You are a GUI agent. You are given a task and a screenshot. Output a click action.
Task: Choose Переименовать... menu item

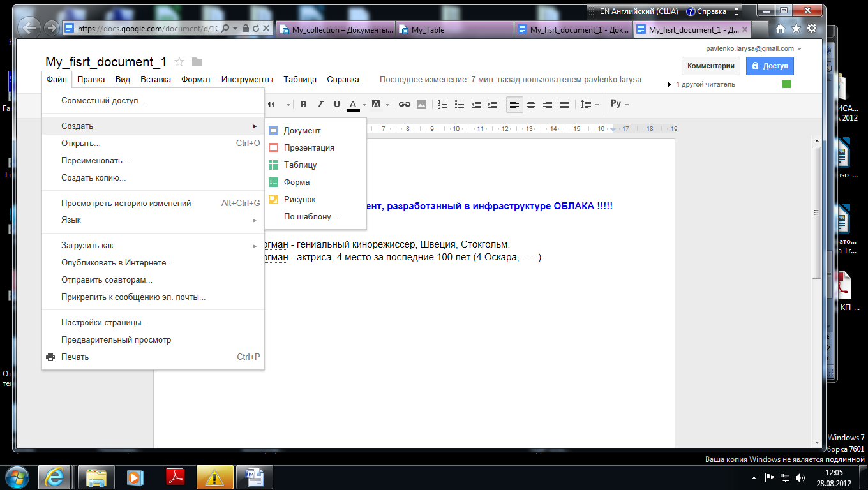(x=153, y=161)
